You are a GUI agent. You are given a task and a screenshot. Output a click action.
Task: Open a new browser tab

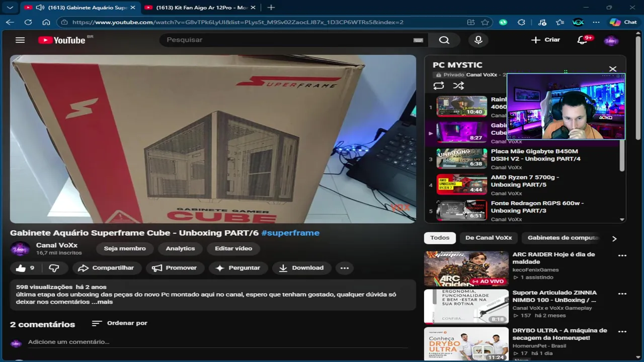(x=271, y=8)
